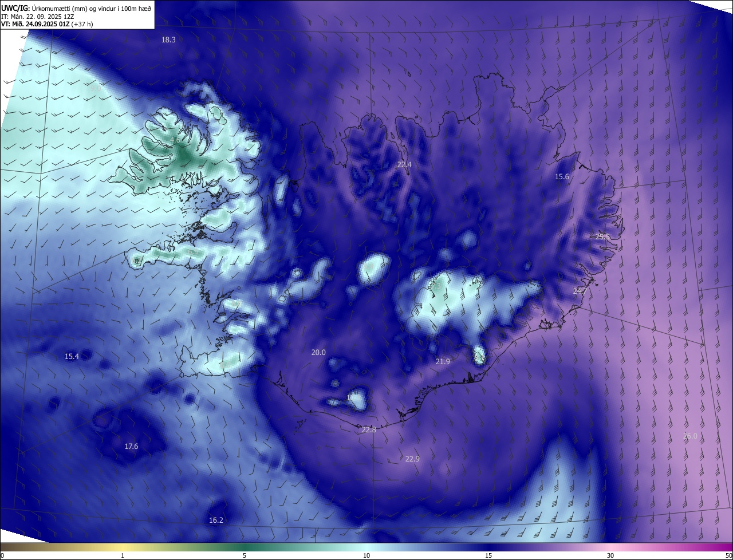The image size is (733, 560).
Task: Click the 50 tick on the color scale
Action: click(728, 556)
